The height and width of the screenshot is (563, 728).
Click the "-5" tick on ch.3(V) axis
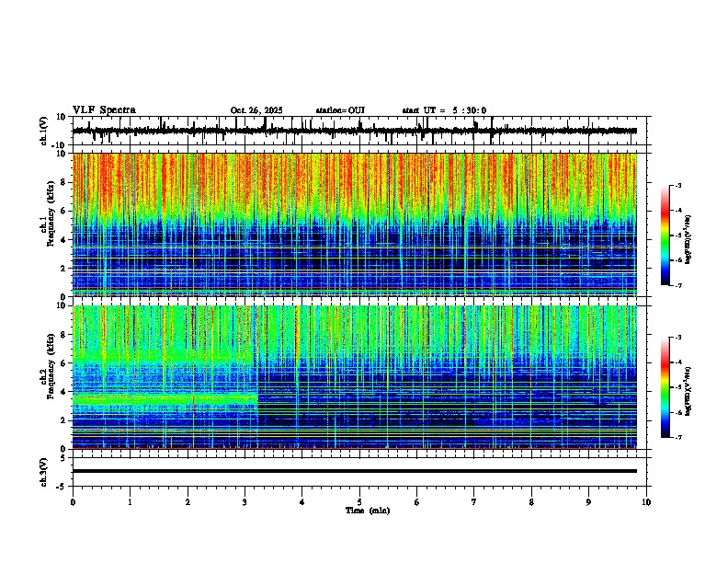pos(63,487)
